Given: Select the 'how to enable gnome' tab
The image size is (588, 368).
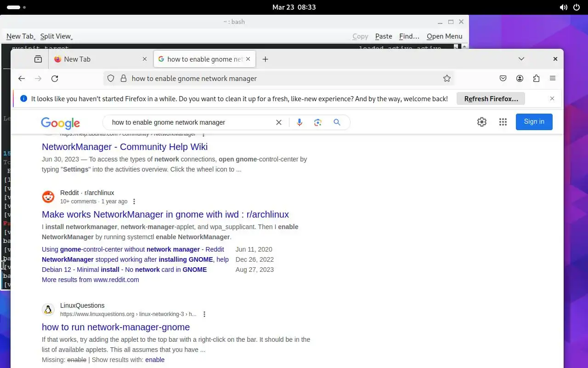Looking at the screenshot, I should (x=205, y=59).
